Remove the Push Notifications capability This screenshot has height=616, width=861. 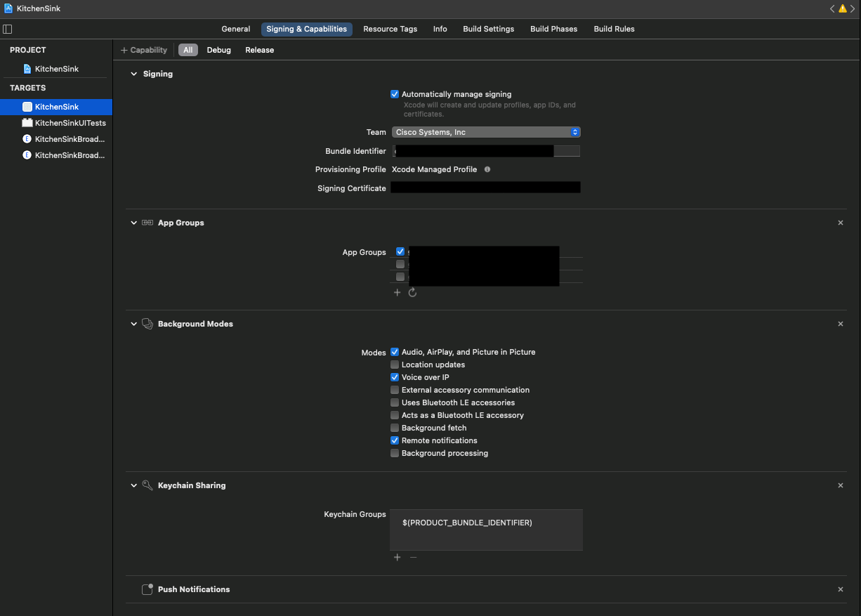pyautogui.click(x=841, y=589)
